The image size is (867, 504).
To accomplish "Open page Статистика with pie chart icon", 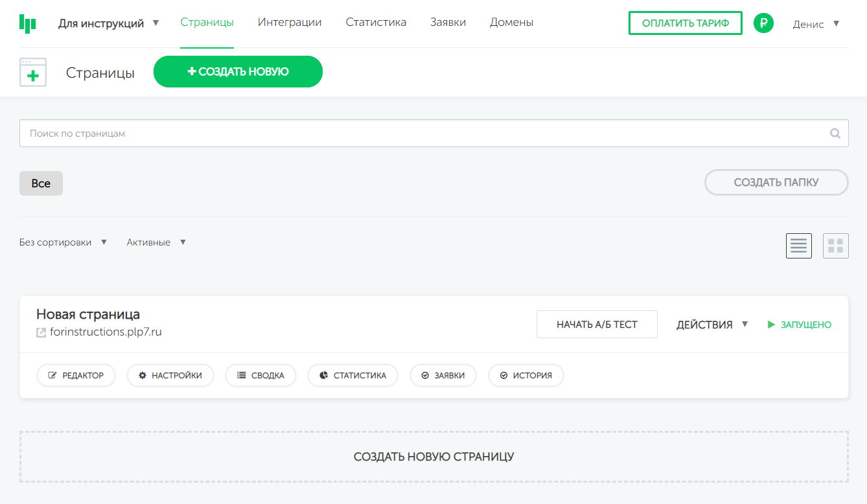I will click(x=353, y=375).
